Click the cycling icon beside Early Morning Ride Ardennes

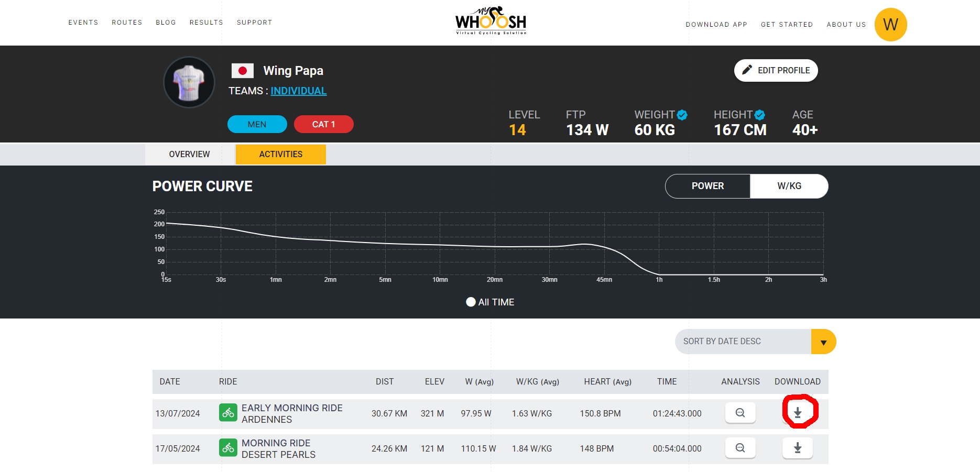(228, 413)
